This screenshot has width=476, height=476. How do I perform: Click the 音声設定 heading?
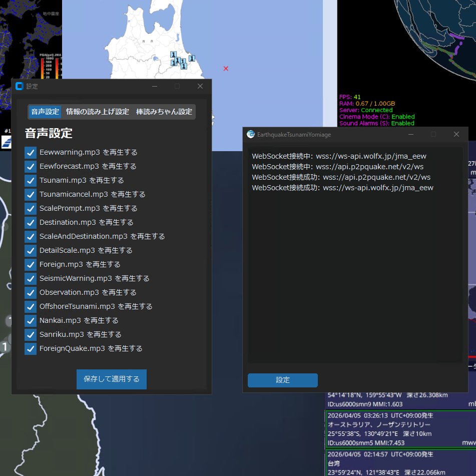pyautogui.click(x=49, y=133)
